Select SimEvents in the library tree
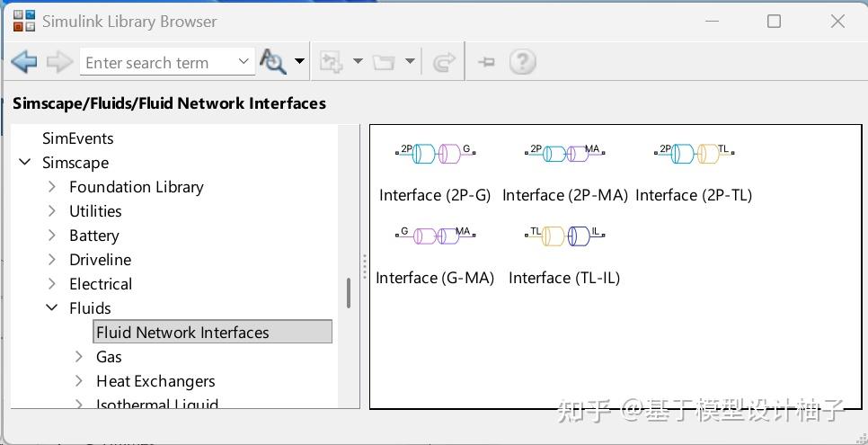 tap(78, 138)
